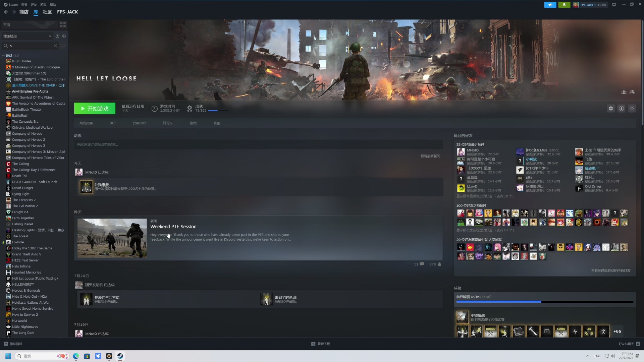Open Old Driver friend avatar

[579, 188]
